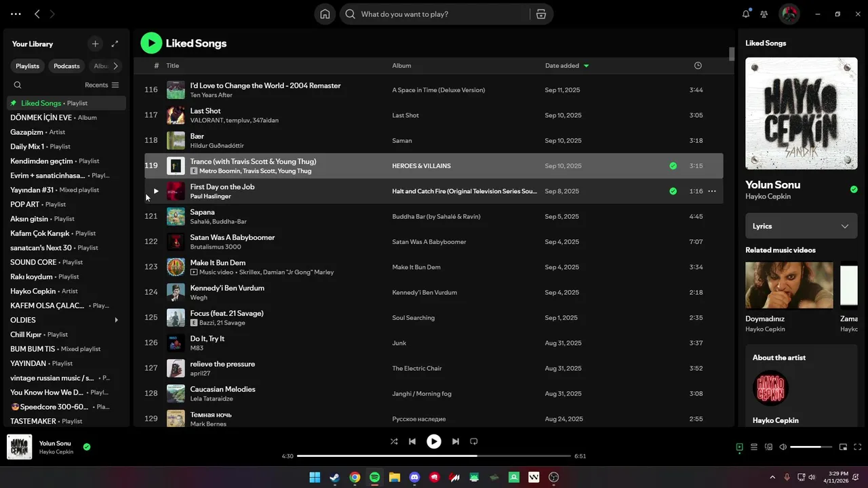
Task: Open the Miniplayer icon
Action: point(843,447)
